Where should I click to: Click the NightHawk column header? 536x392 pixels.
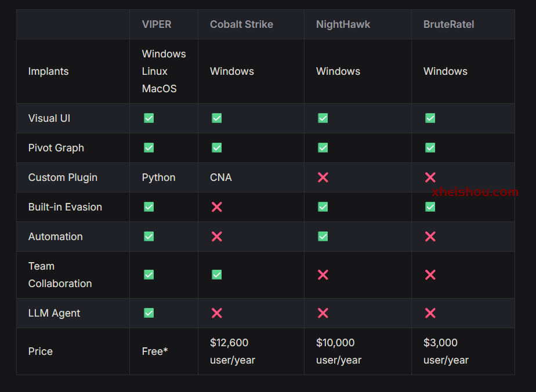343,24
